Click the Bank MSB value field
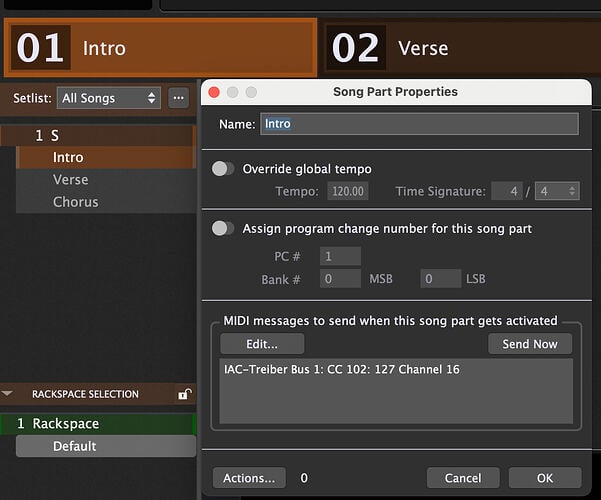Screen dimensions: 601x500 tap(340, 279)
